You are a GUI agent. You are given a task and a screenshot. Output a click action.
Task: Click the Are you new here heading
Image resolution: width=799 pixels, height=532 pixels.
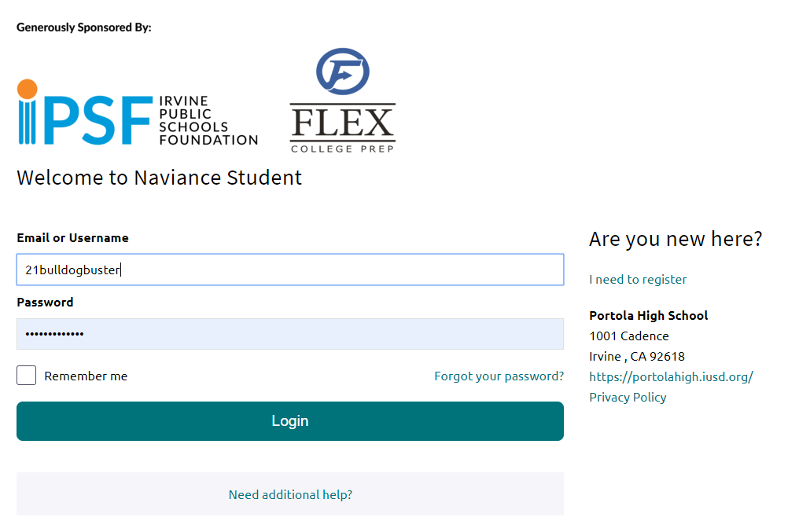(676, 239)
